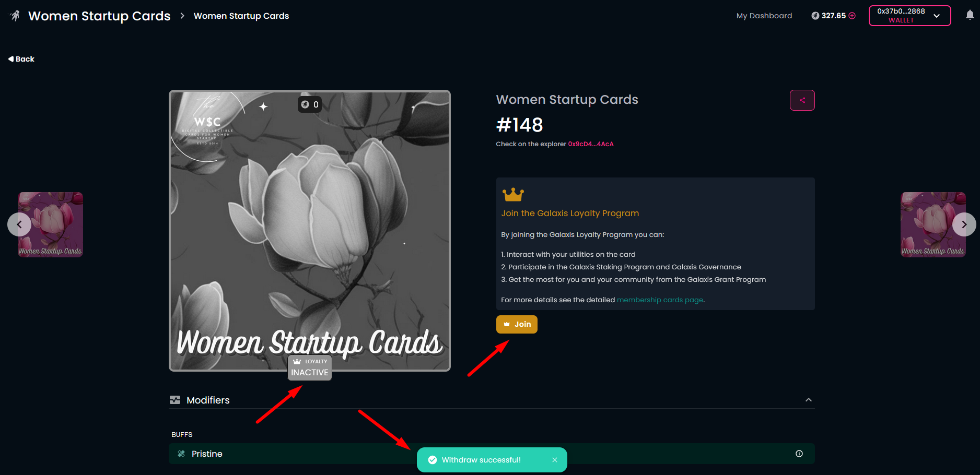Click the Back link
This screenshot has width=980, height=475.
click(x=21, y=59)
